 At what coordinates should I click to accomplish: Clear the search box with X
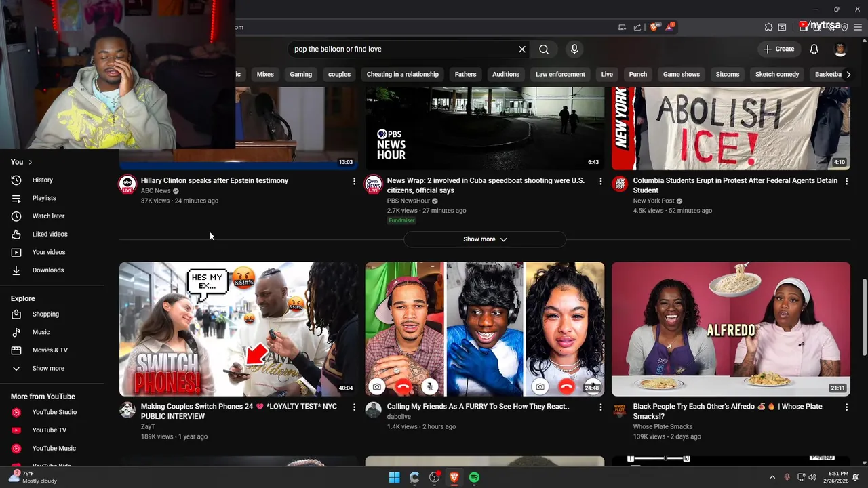[522, 49]
